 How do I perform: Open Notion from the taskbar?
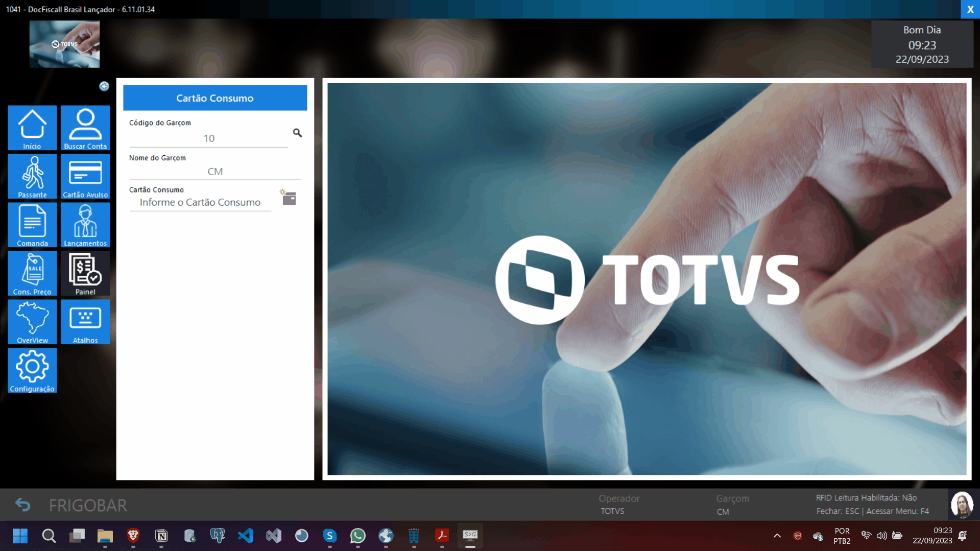tap(161, 536)
